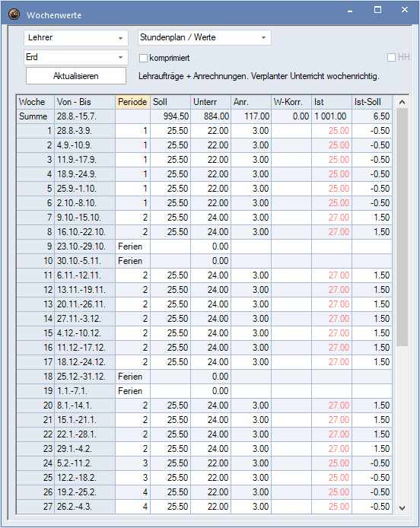The width and height of the screenshot is (420, 528).
Task: Open the Stundenplan / Werte dropdown
Action: (x=205, y=38)
